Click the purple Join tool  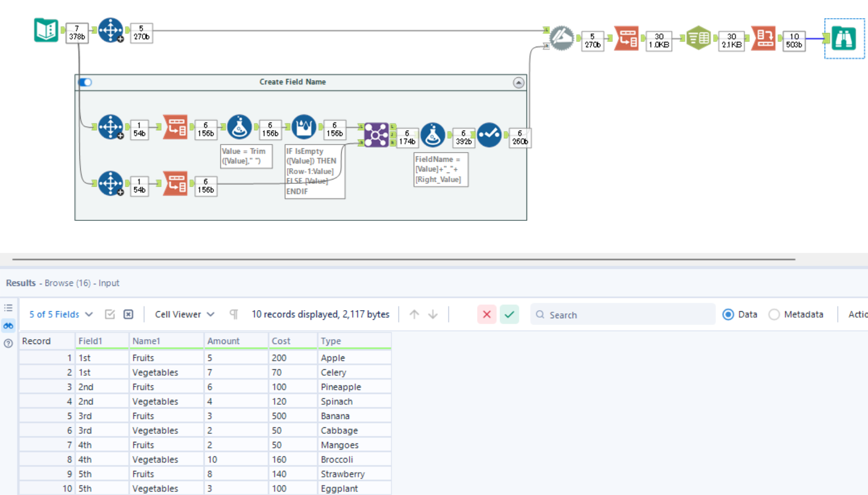(378, 135)
